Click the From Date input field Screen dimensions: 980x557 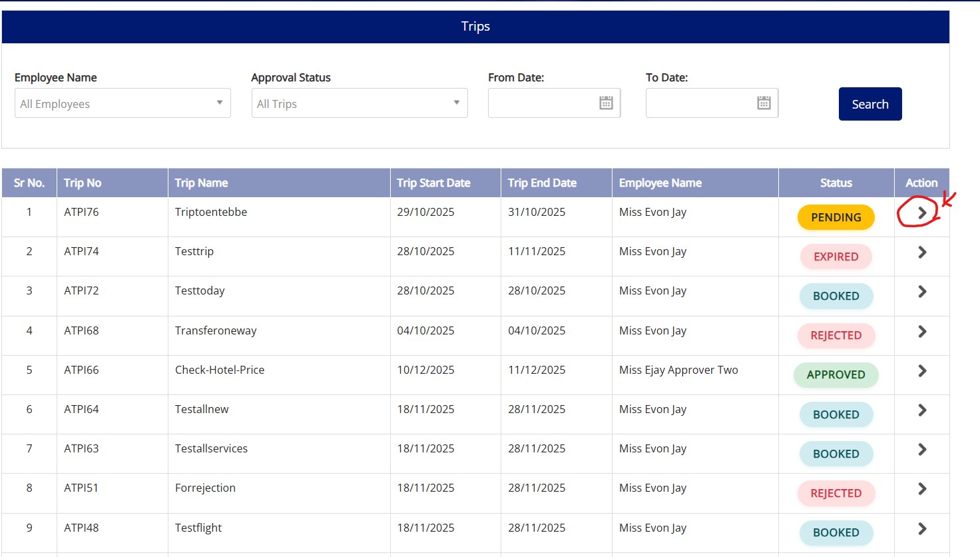(542, 103)
